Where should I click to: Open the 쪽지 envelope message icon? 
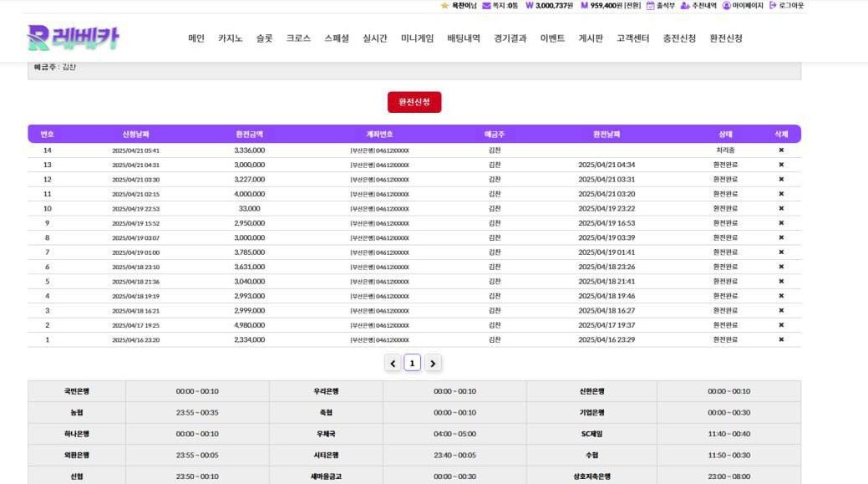point(486,6)
